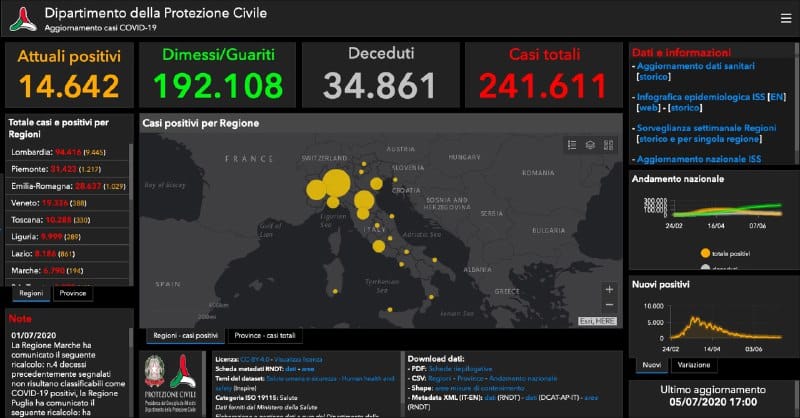Click the Protezione Civile logo in header

click(x=23, y=19)
